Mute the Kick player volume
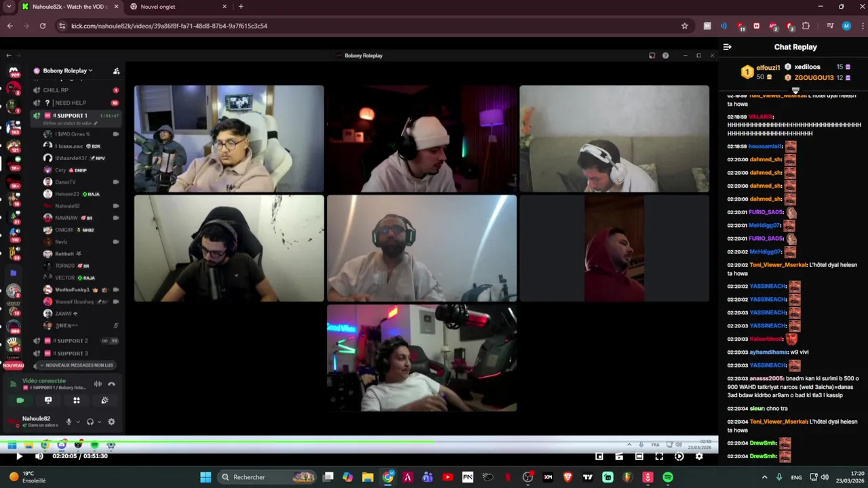Viewport: 868px width, 488px height. 39,456
